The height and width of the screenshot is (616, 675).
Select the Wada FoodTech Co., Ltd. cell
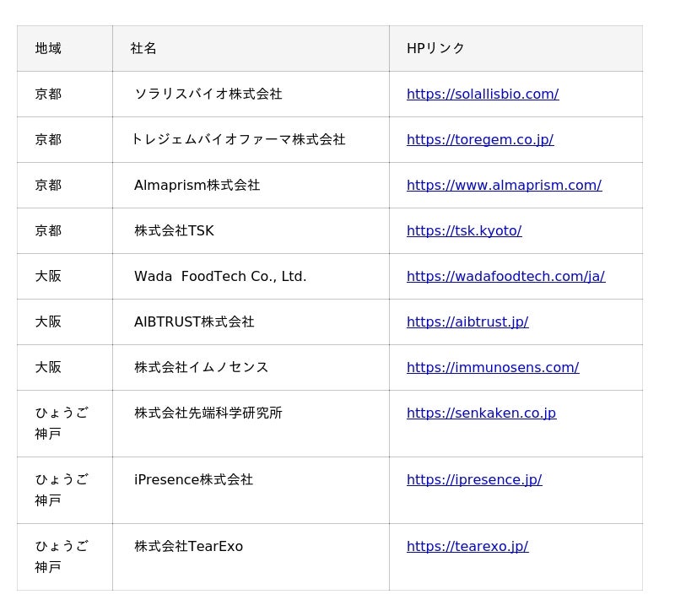click(219, 276)
